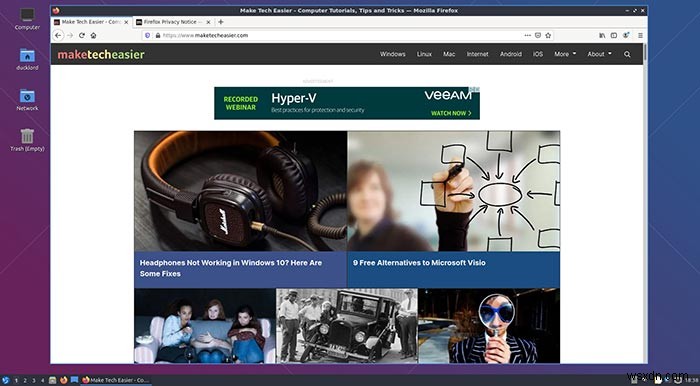
Task: Switch to workspace 2
Action: click(25, 381)
